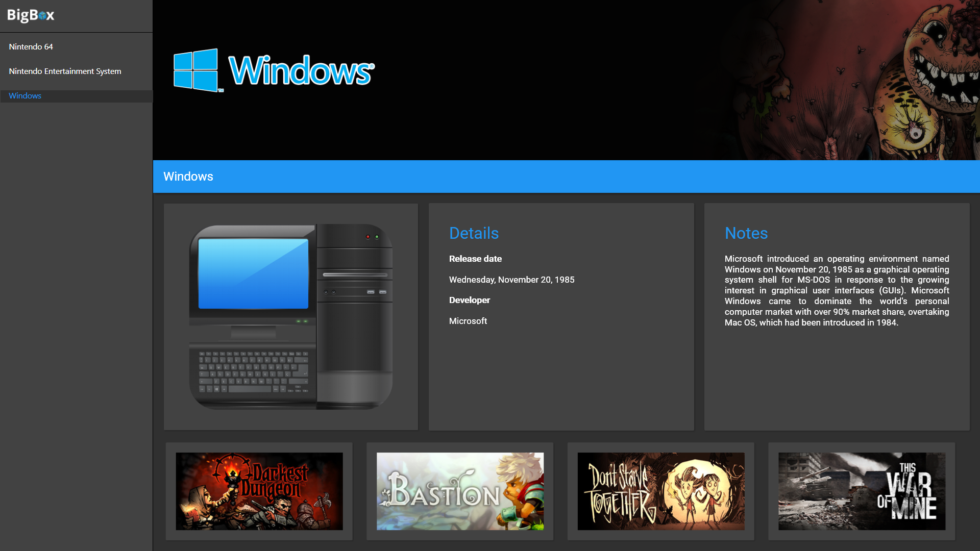Click the date Wednesday, November 20, 1985
Screen dimensions: 980x551
511,280
